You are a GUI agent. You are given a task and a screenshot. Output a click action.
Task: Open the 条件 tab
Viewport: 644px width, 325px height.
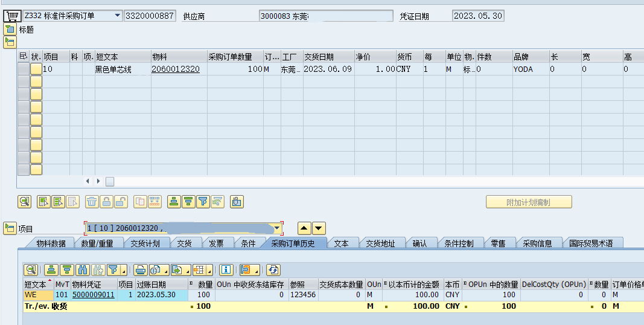(x=248, y=243)
